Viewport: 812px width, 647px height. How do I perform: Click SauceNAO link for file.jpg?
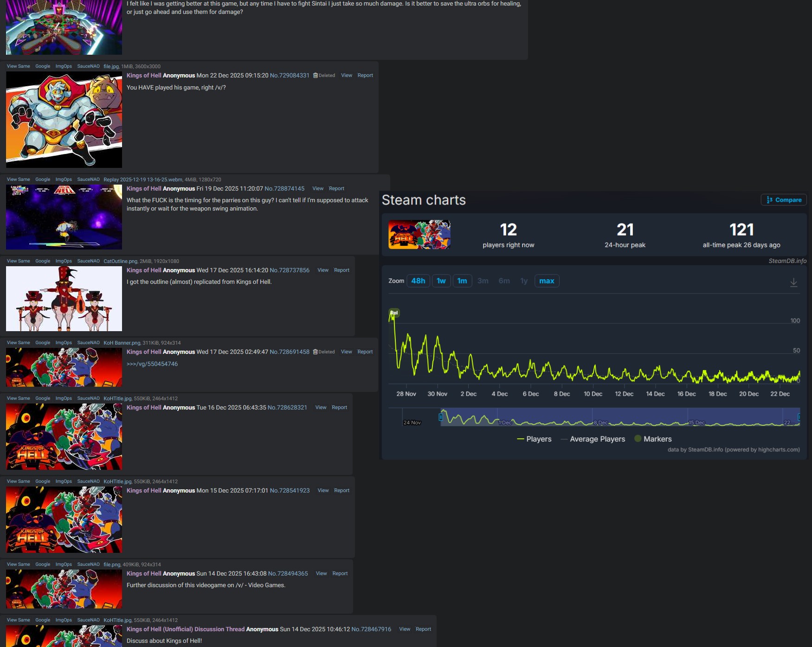88,66
